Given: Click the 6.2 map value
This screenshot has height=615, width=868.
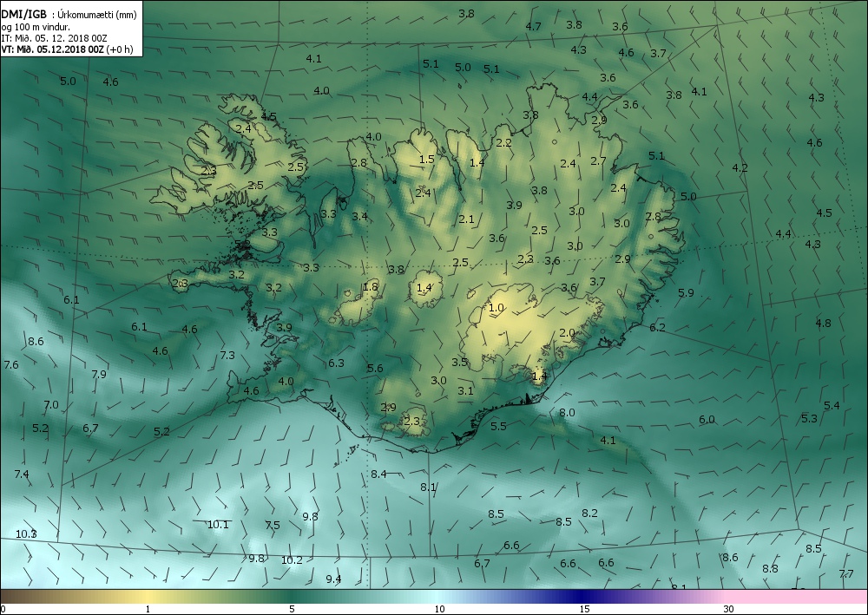Looking at the screenshot, I should click(x=657, y=327).
